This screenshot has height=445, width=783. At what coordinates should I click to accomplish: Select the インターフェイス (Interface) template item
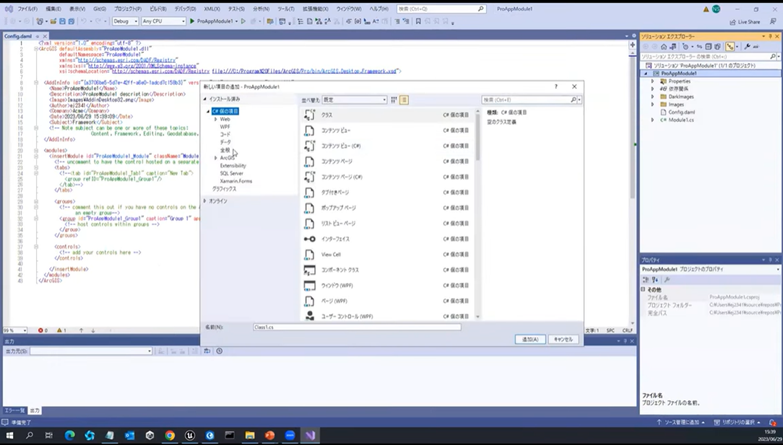pos(388,239)
